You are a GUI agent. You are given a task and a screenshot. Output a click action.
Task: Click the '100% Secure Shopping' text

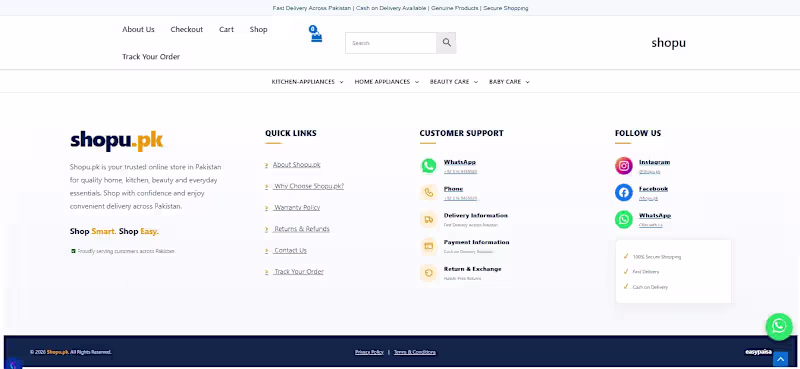[657, 257]
